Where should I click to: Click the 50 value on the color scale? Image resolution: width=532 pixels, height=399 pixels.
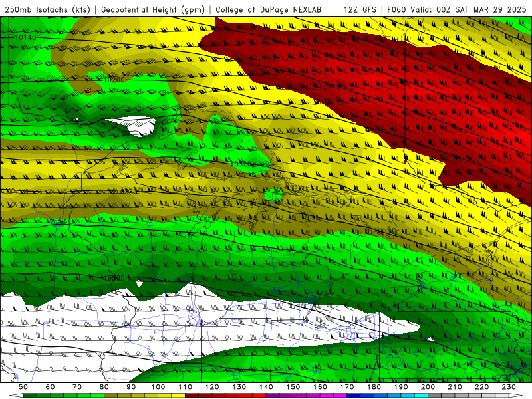23,387
